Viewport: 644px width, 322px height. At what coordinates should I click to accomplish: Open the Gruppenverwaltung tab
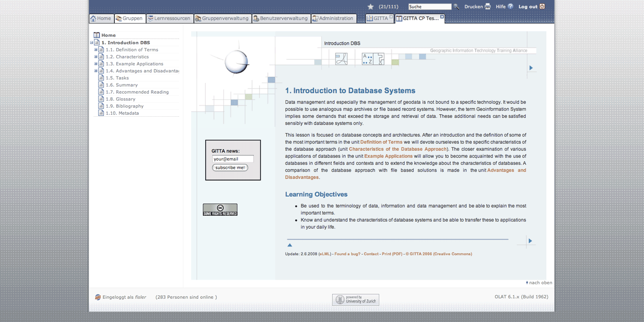pyautogui.click(x=222, y=19)
